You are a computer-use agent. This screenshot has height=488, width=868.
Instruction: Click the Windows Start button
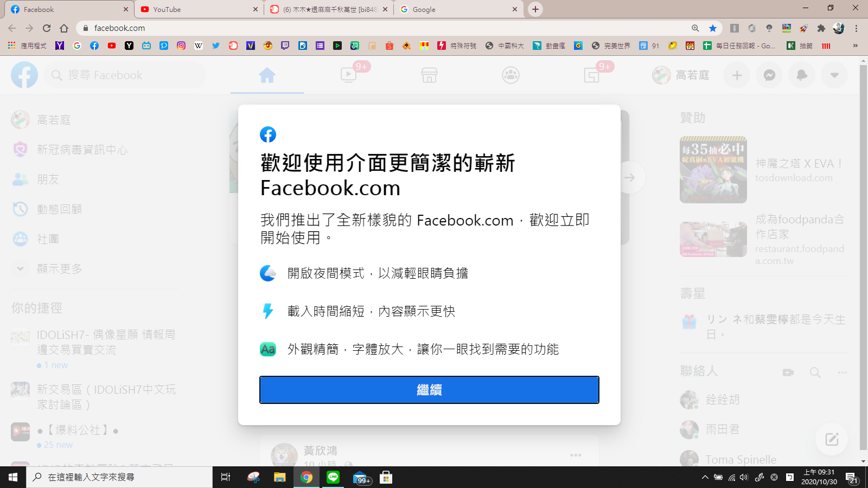tap(13, 477)
